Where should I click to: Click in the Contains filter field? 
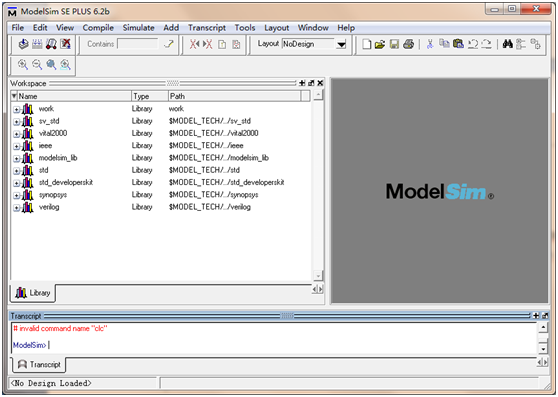tap(137, 44)
